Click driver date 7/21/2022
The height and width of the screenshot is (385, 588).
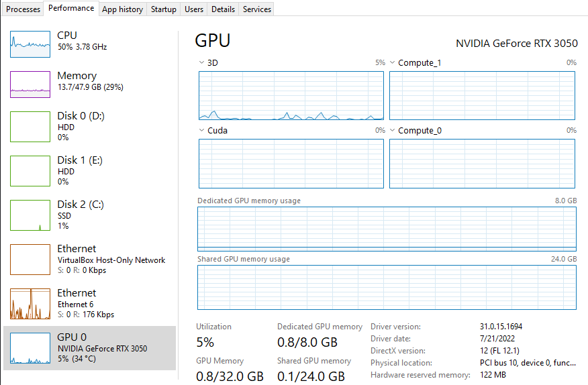(x=497, y=339)
